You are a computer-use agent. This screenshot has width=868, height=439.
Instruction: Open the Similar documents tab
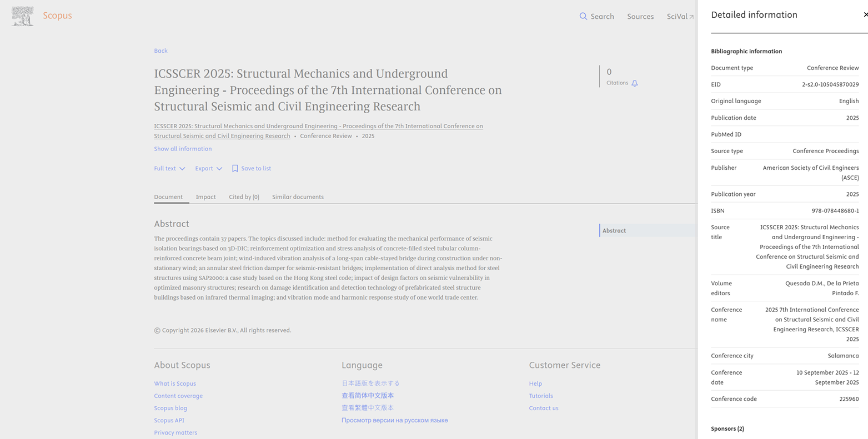pyautogui.click(x=298, y=197)
